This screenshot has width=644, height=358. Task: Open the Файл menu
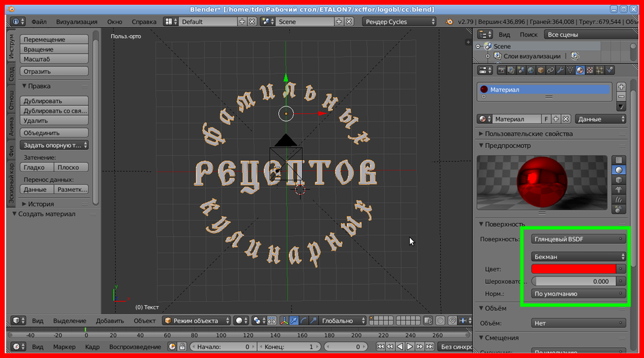coord(39,22)
